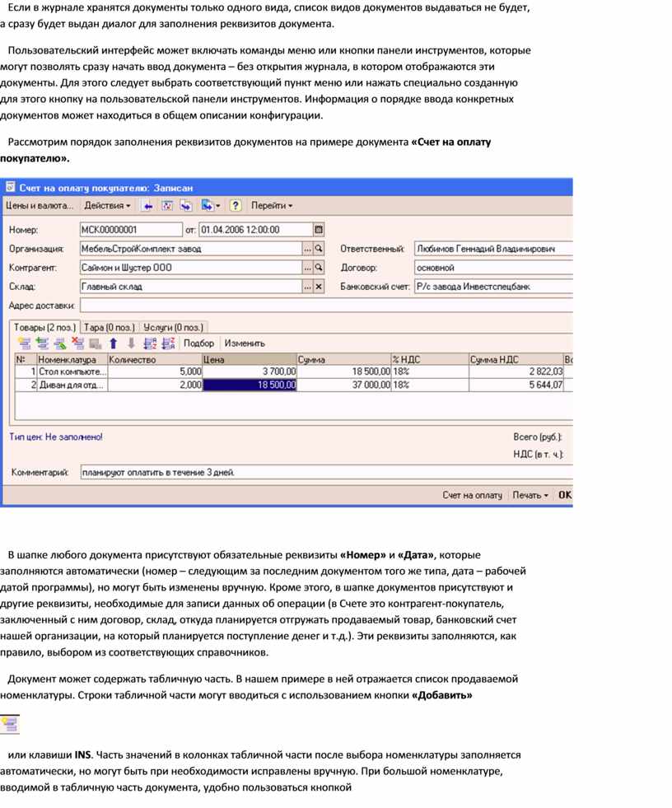672x808 pixels.
Task: Open the 'create based on' dropdown icon
Action: coord(210,206)
